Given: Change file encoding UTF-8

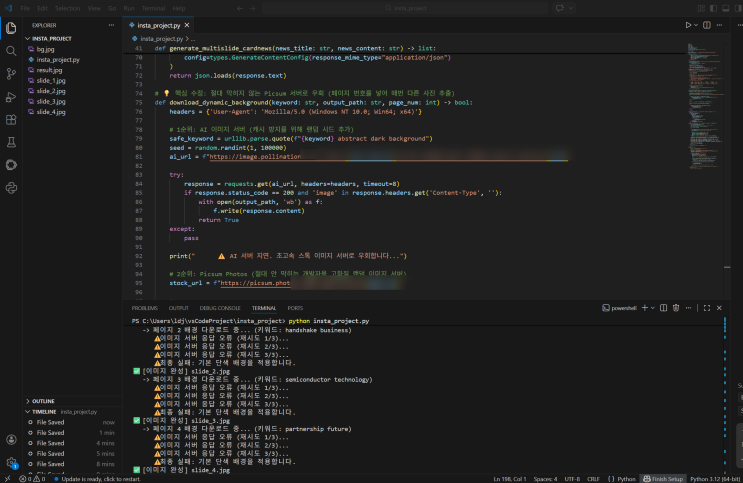Looking at the screenshot, I should [x=572, y=479].
